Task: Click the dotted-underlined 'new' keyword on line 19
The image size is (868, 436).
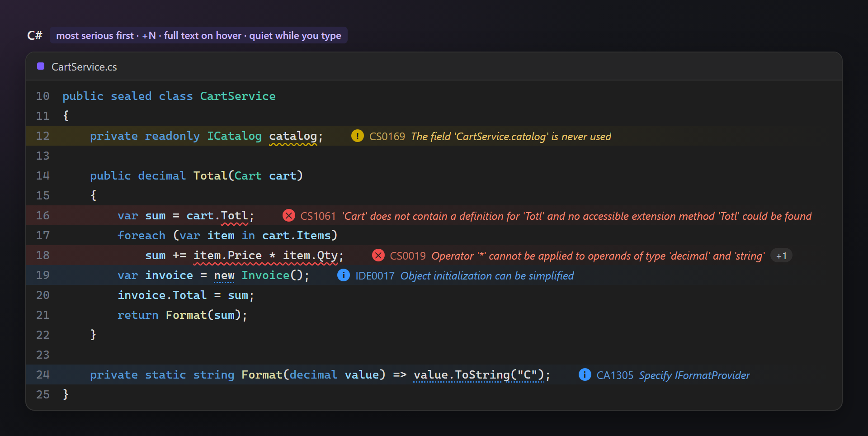Action: 224,275
